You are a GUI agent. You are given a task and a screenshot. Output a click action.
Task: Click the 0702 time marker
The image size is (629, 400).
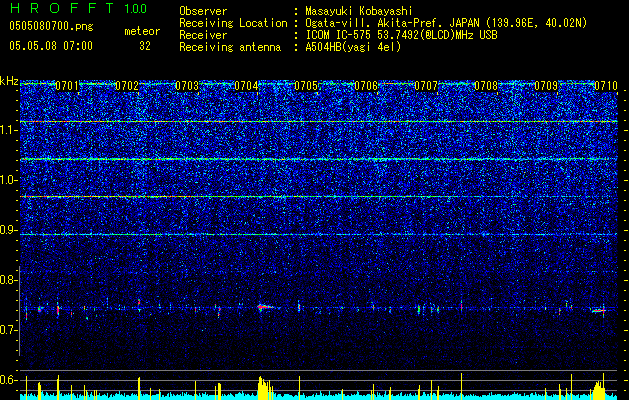tap(126, 86)
